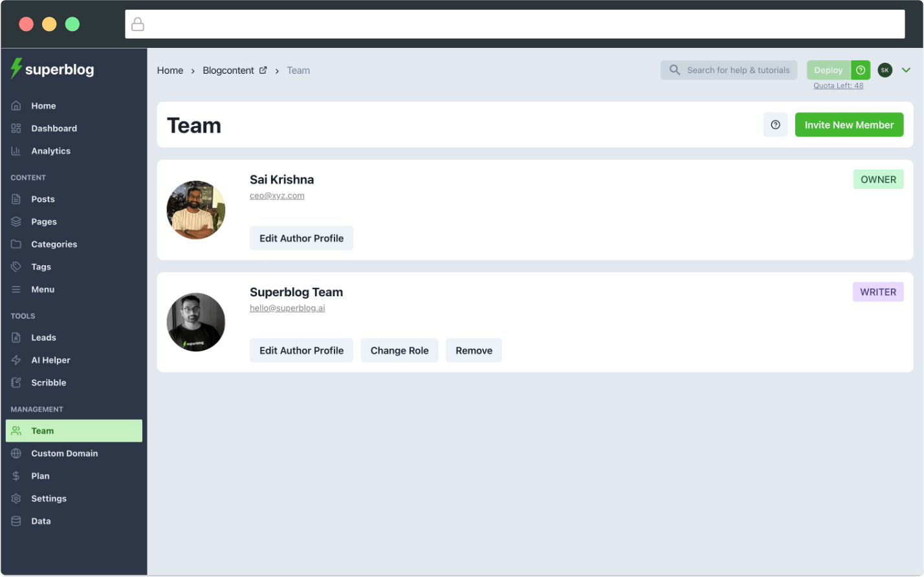Open the account dropdown chevron at top right

pos(906,70)
